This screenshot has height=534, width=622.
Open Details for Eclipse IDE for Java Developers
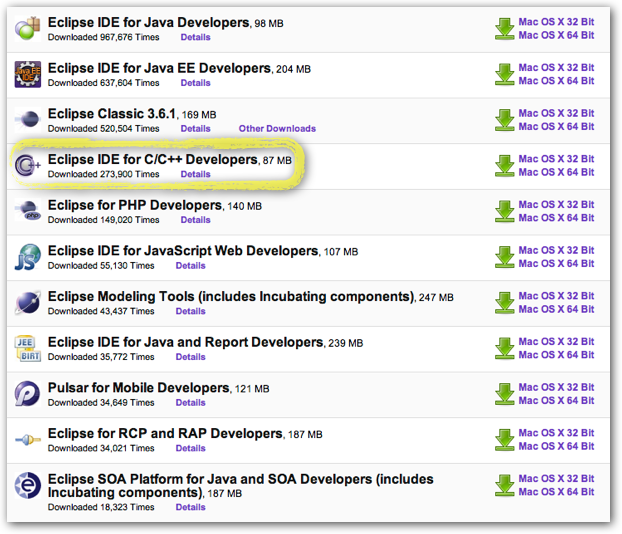(x=196, y=37)
